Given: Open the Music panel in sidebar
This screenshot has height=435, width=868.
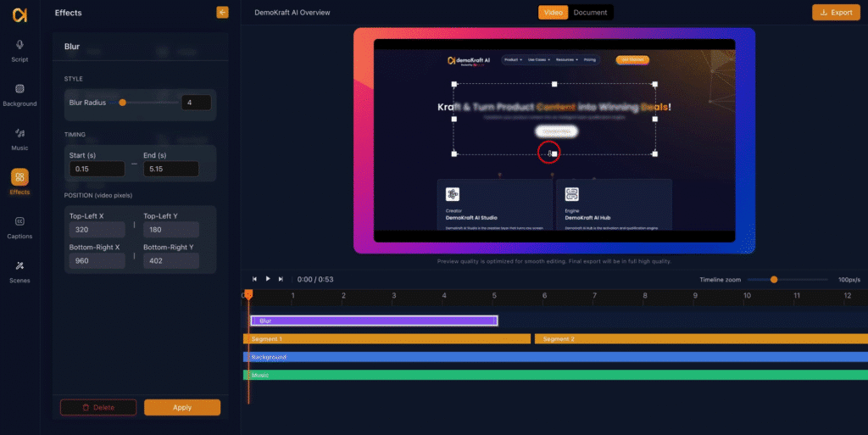Looking at the screenshot, I should click(19, 137).
